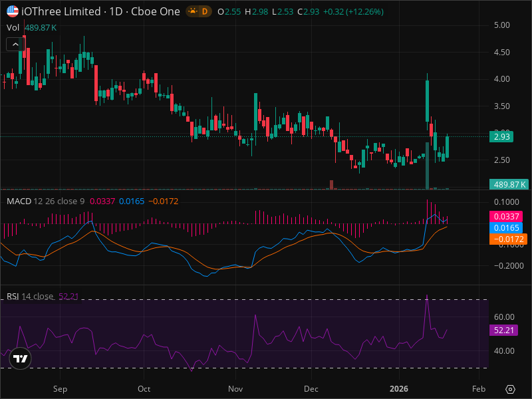Click the blue 0.0165 MACD line label
This screenshot has height=399, width=532.
506,227
